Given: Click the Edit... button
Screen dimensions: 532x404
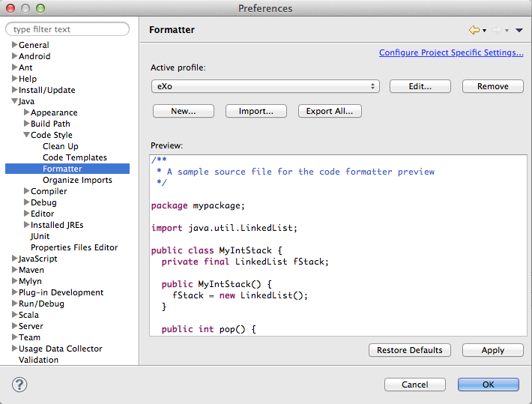Looking at the screenshot, I should click(420, 86).
